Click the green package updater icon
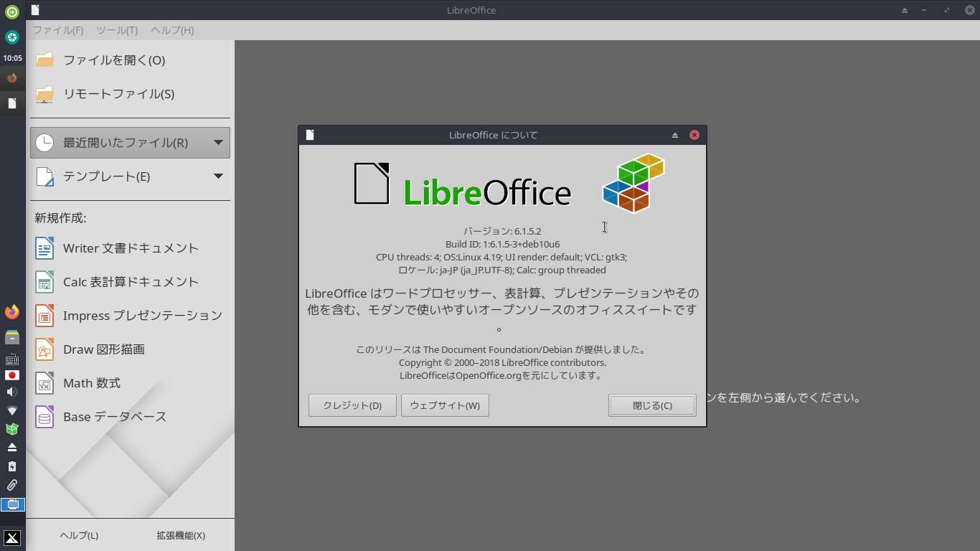This screenshot has height=551, width=980. [12, 429]
